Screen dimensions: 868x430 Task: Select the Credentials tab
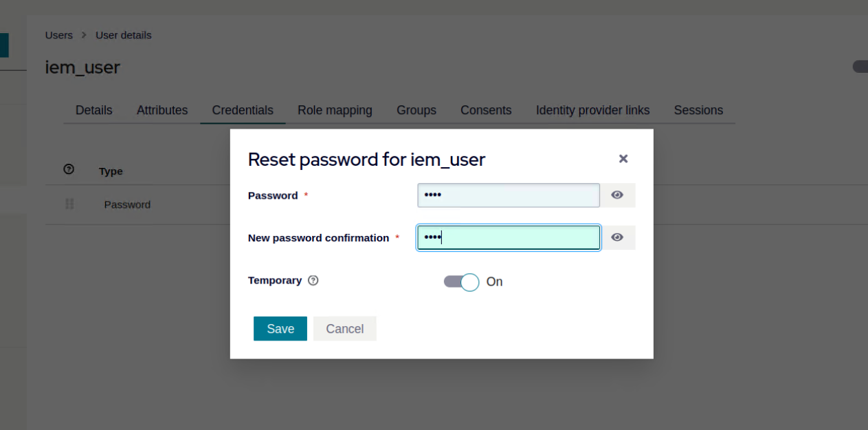[243, 110]
